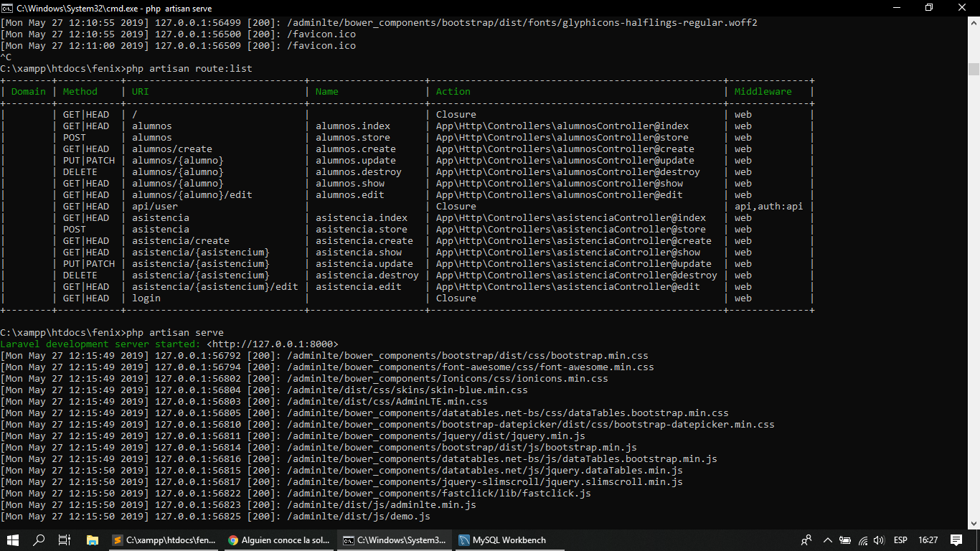The image size is (980, 551).
Task: Click the log line for skin-blue.min.css
Action: click(x=264, y=390)
